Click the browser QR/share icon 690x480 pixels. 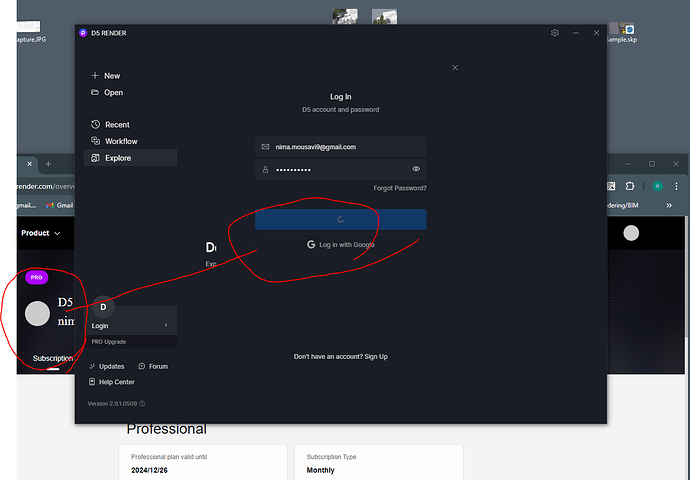(611, 186)
